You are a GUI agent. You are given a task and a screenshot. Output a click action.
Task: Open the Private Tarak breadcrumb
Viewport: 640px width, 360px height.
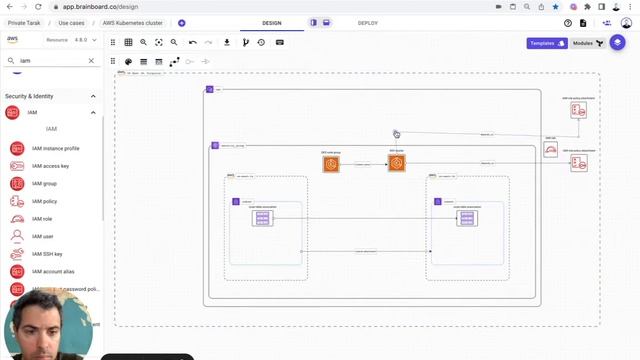click(24, 23)
